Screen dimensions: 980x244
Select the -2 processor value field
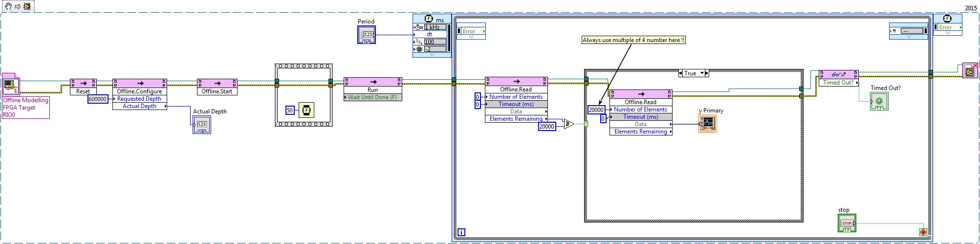point(435,49)
